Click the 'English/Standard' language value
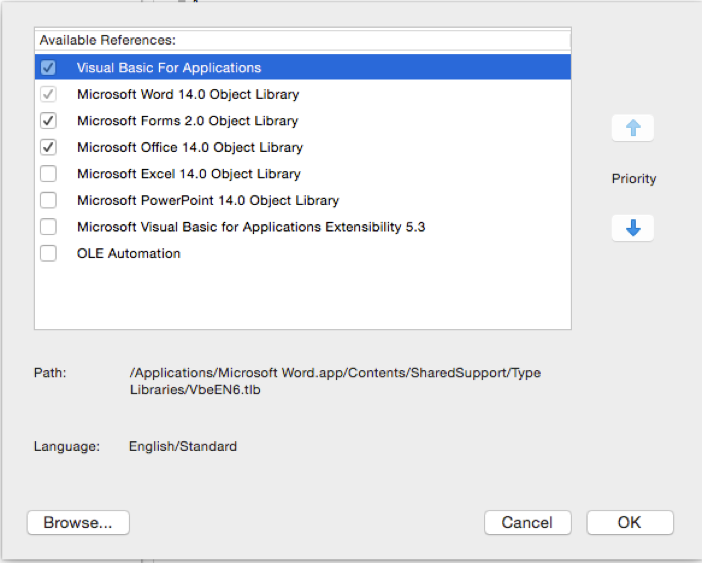702x563 pixels. (x=183, y=446)
